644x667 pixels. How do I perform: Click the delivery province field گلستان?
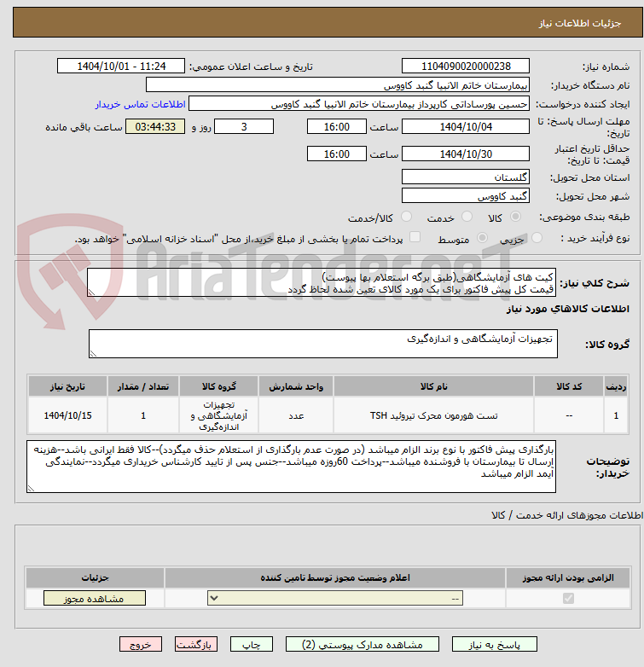tap(466, 177)
